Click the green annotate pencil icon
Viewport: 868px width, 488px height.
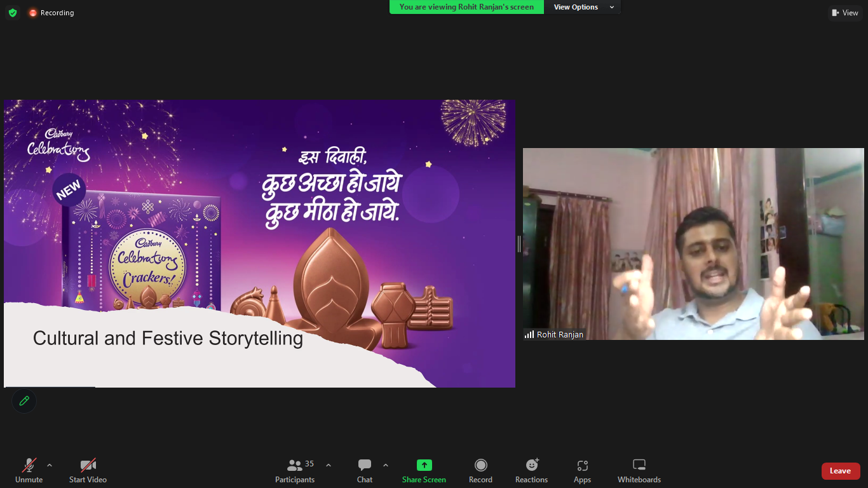tap(24, 401)
